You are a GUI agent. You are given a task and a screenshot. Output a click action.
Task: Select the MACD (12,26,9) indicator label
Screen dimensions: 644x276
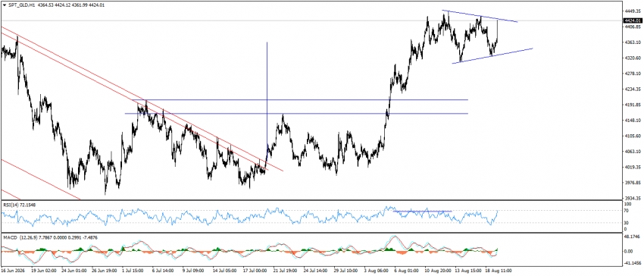click(x=16, y=238)
